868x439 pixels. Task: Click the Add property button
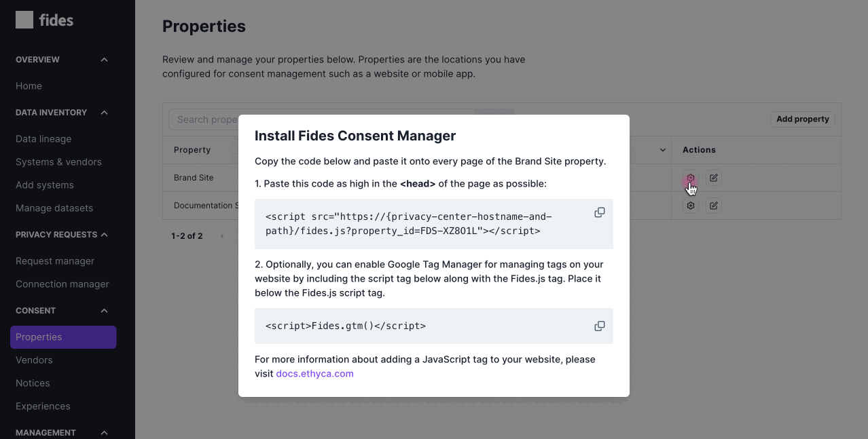(803, 119)
